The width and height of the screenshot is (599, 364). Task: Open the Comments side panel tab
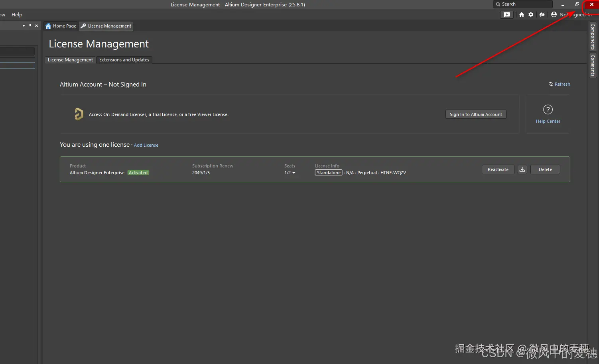click(x=593, y=65)
